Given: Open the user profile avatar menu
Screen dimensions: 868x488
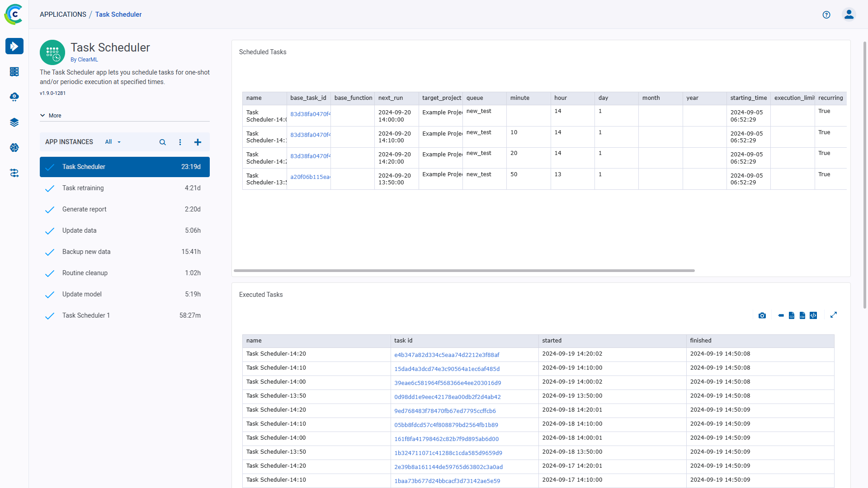Looking at the screenshot, I should [x=849, y=14].
